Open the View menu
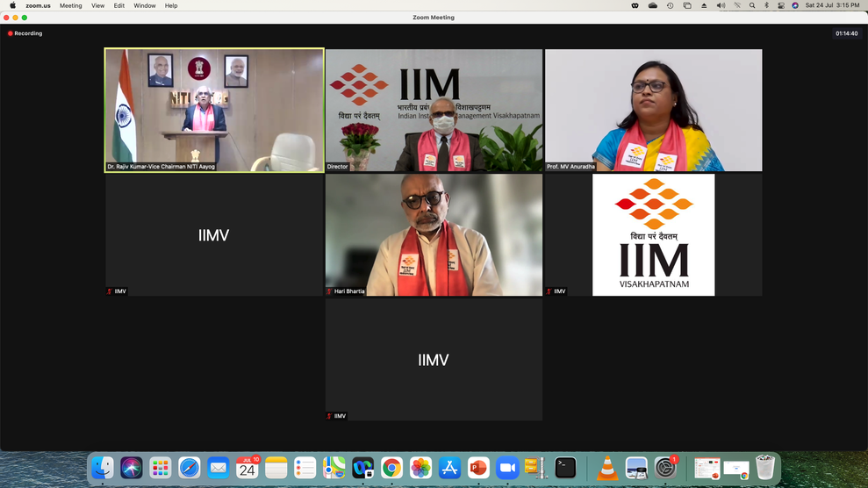The image size is (868, 488). [97, 5]
